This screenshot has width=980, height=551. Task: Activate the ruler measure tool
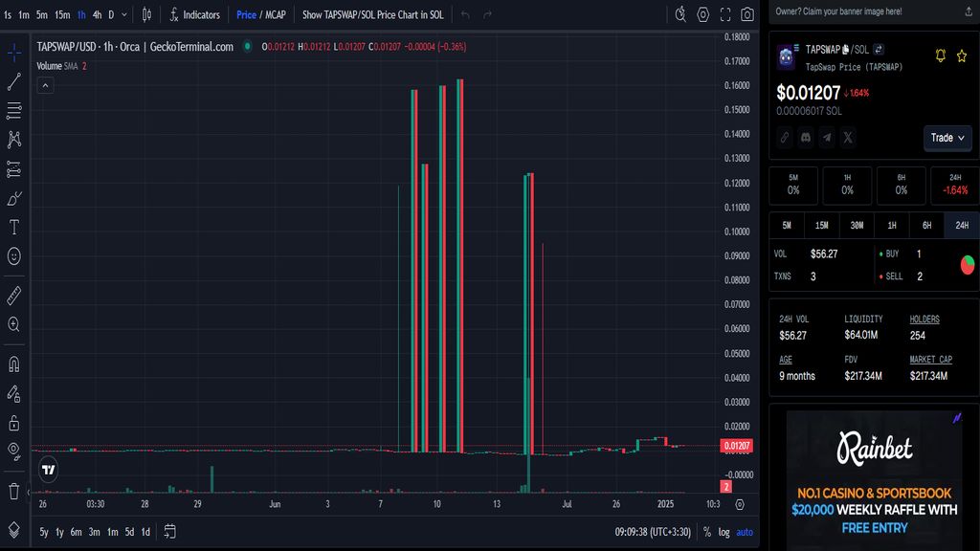coord(14,296)
